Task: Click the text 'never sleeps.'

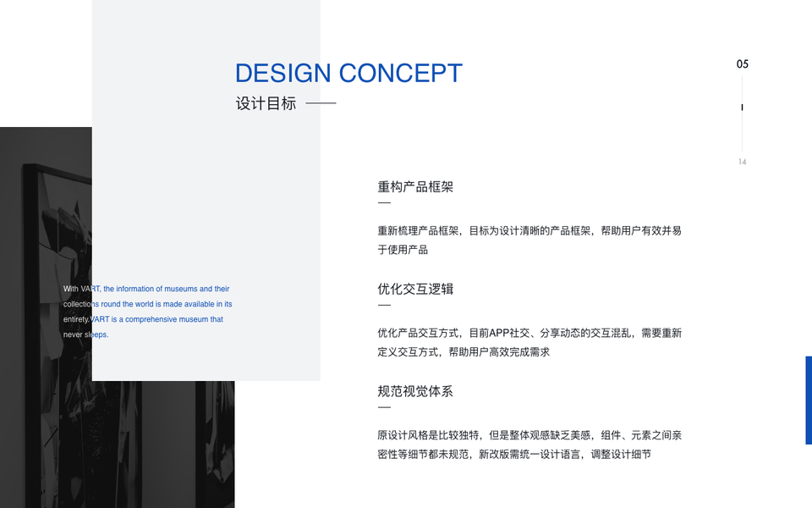Action: [86, 334]
